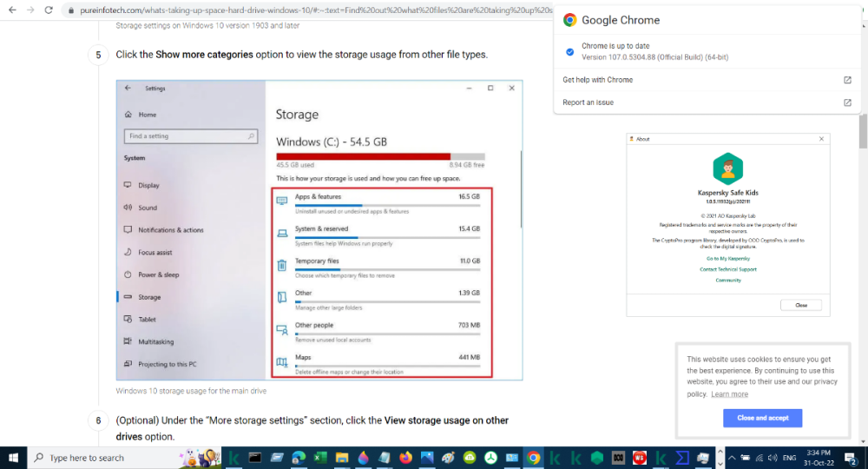Screen dimensions: 868x469
Task: Click the Google Chrome logo in popup
Action: click(569, 20)
